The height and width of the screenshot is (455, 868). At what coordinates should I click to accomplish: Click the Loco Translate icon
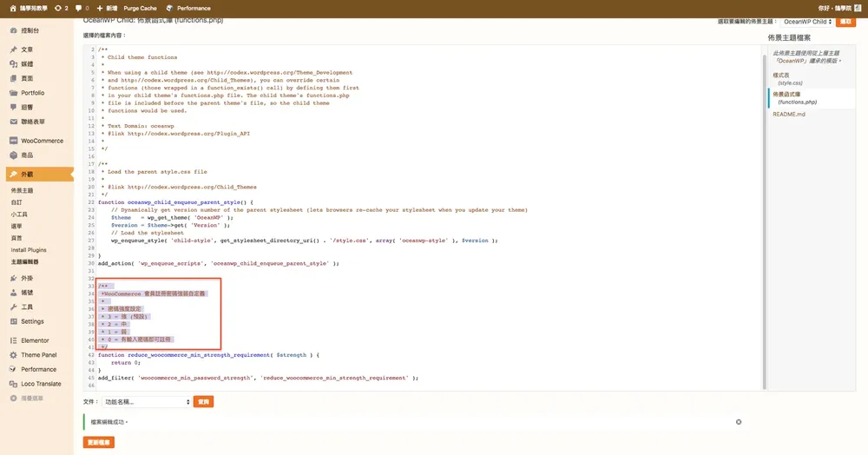point(13,384)
